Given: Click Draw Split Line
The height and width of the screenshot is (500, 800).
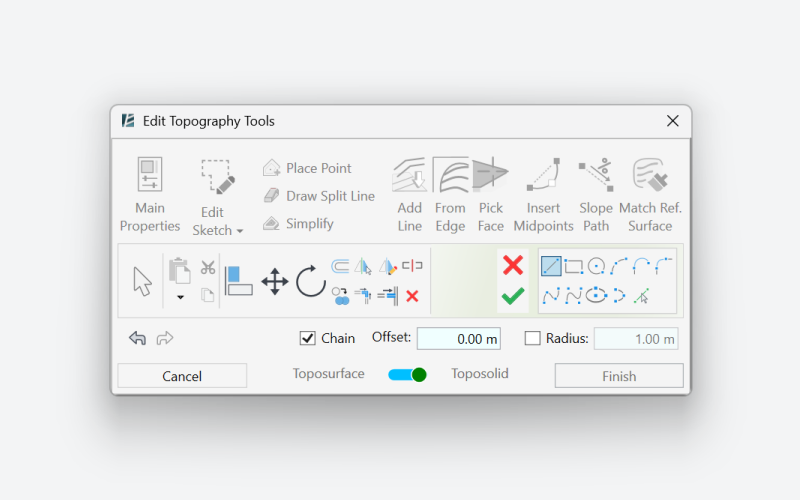Looking at the screenshot, I should 319,196.
